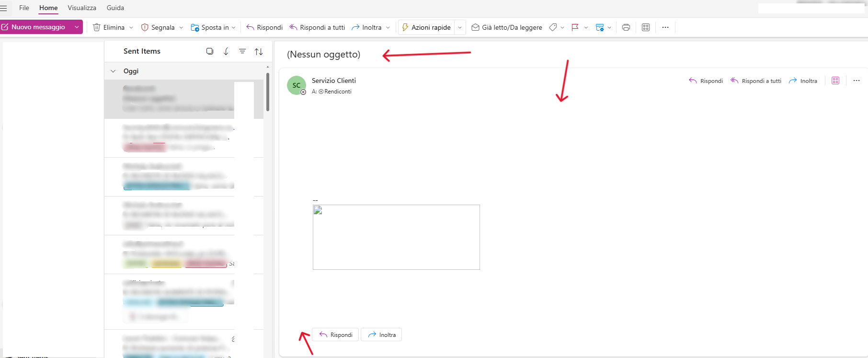Open message header more actions ellipsis
This screenshot has height=358, width=868.
pyautogui.click(x=857, y=81)
